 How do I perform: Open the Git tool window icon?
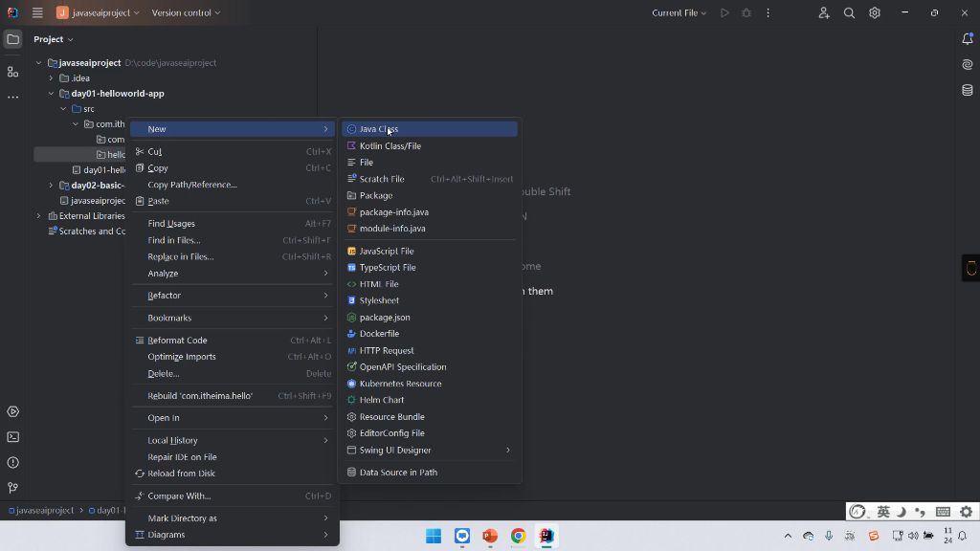(x=12, y=488)
